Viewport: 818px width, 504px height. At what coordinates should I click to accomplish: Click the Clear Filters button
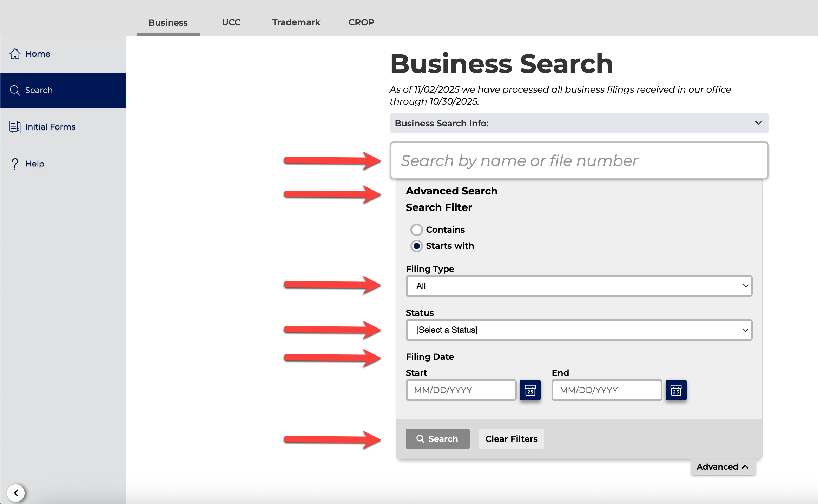pos(511,439)
